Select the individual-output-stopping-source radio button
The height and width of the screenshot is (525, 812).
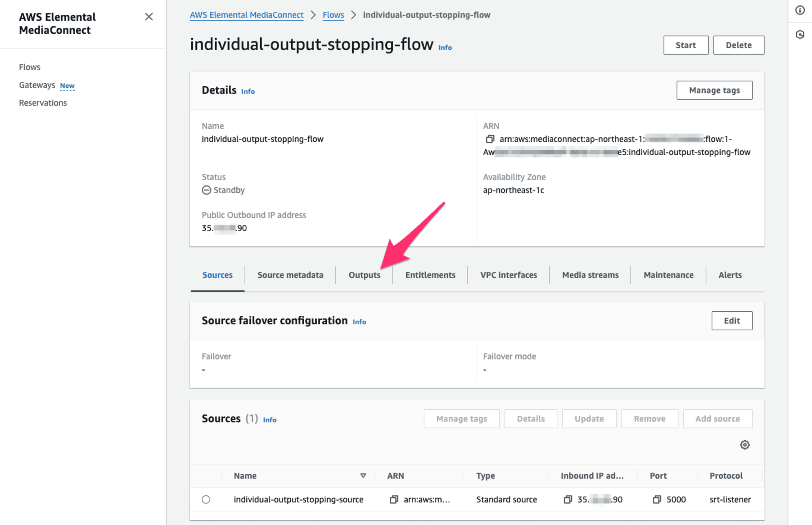pos(206,499)
